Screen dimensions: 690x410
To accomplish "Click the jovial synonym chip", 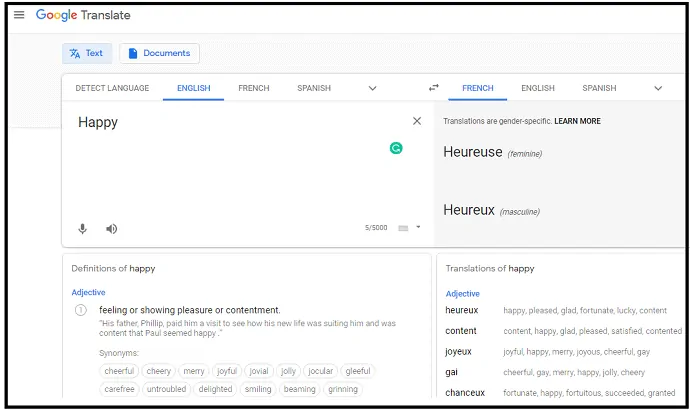I will [259, 371].
